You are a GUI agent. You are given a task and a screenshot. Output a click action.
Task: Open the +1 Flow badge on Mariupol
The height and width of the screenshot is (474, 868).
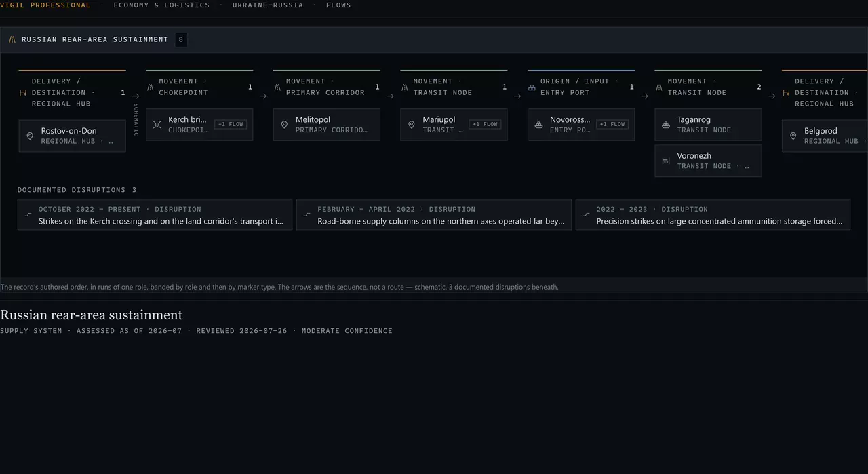coord(486,125)
